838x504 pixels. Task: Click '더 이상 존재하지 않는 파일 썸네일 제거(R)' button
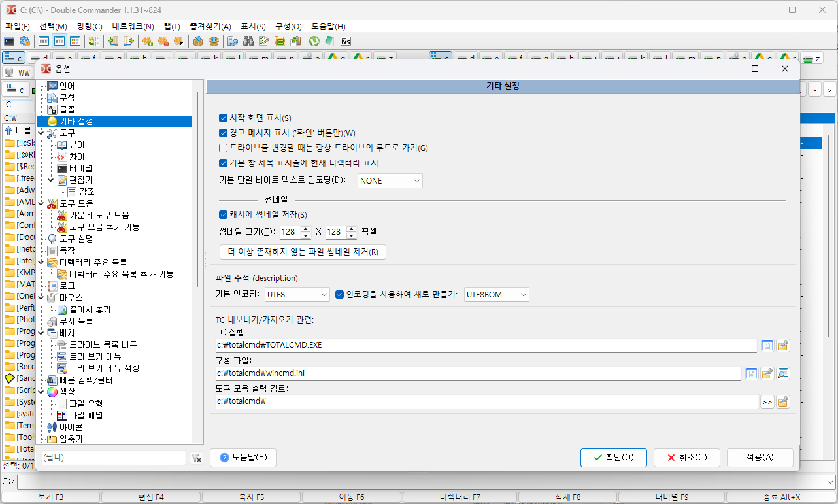(303, 252)
